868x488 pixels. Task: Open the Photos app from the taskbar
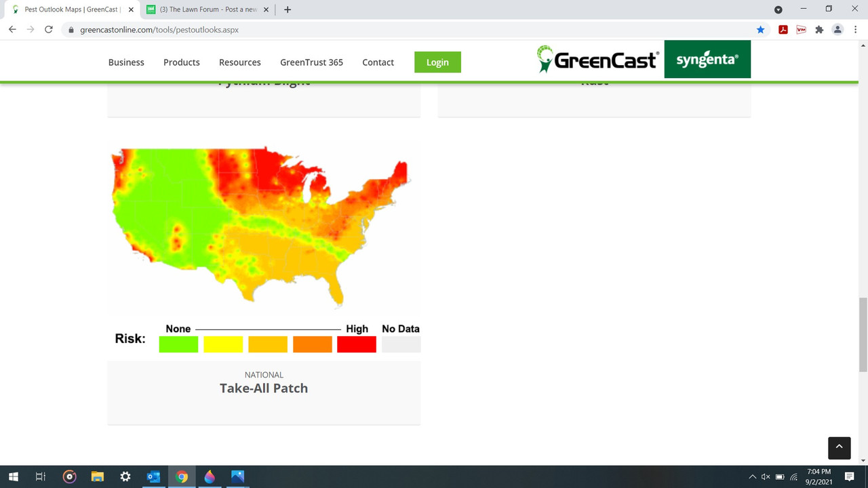coord(237,476)
